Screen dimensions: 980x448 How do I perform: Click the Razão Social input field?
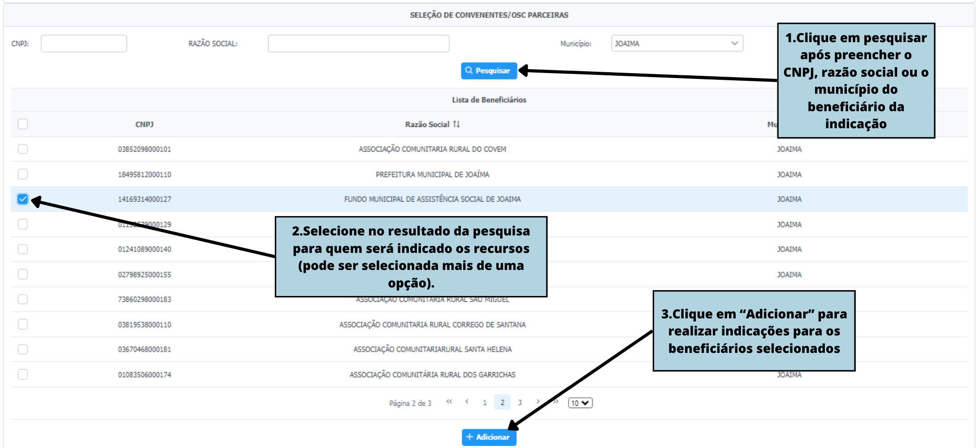coord(358,43)
